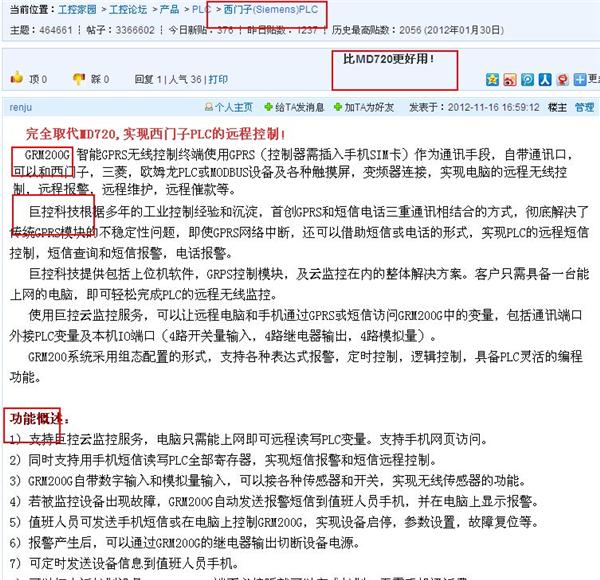
Task: Click 加TA为好友 link
Action: [369, 107]
